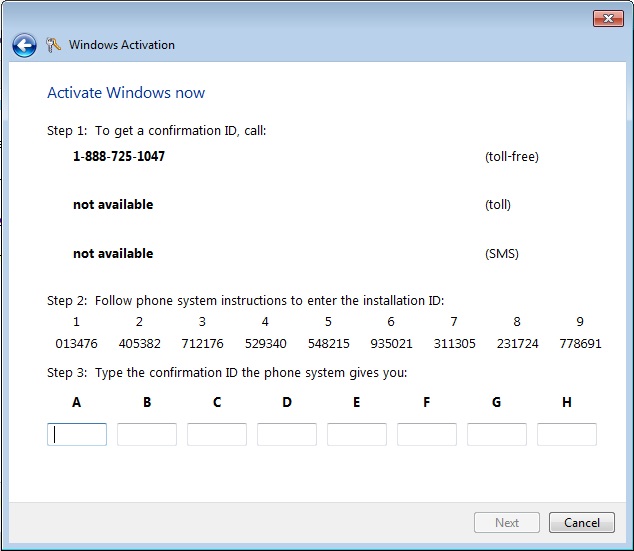
Task: Click installation ID group 712176
Action: pos(202,344)
